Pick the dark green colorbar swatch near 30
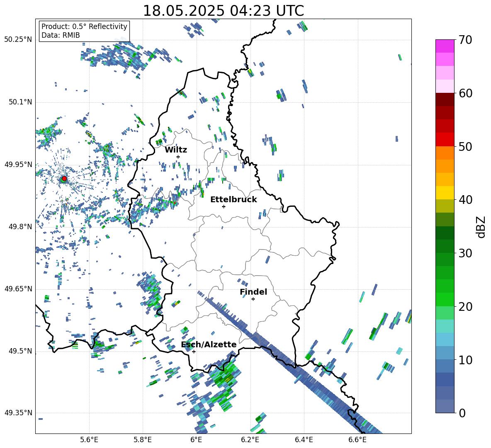Image resolution: width=491 pixels, height=448 pixels. (x=445, y=246)
